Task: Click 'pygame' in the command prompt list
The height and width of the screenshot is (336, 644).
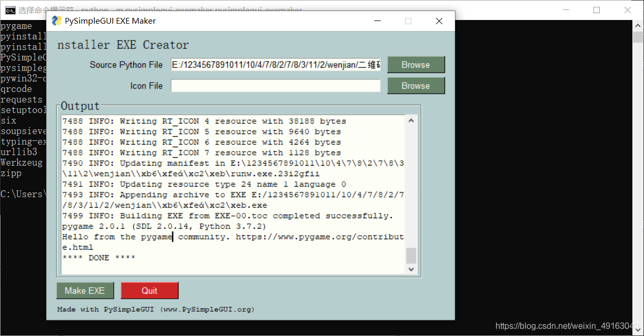Action: pos(16,26)
